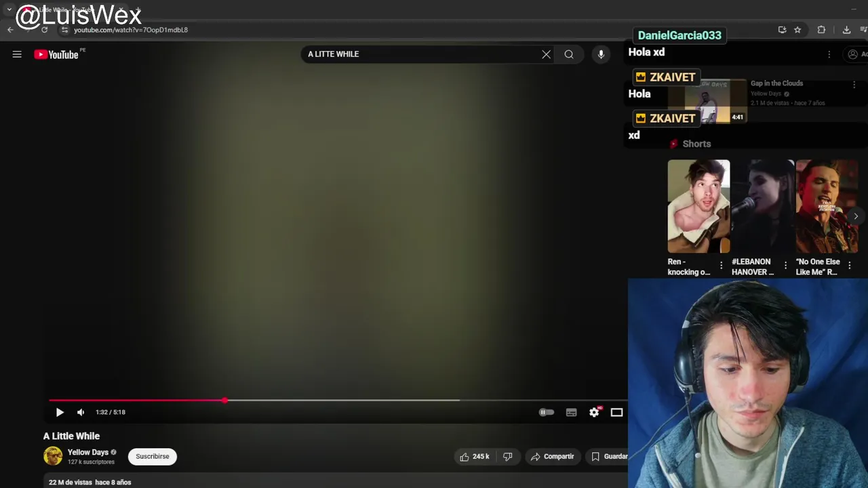This screenshot has height=488, width=868.
Task: Click the Shorts section heading
Action: 696,144
